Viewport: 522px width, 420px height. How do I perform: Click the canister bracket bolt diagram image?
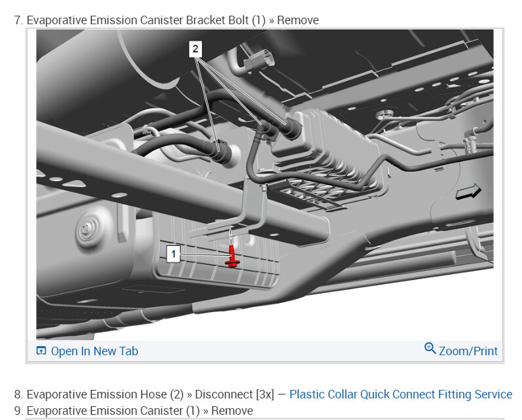pyautogui.click(x=265, y=184)
